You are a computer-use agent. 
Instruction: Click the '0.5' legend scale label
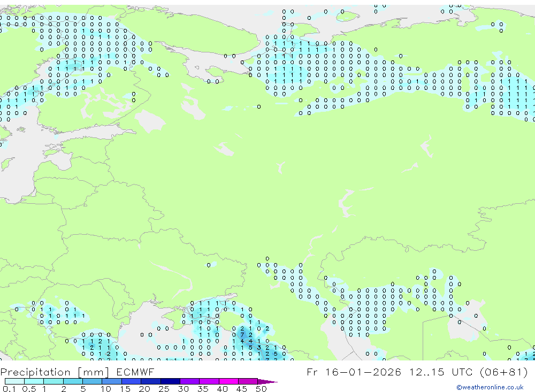point(29,389)
